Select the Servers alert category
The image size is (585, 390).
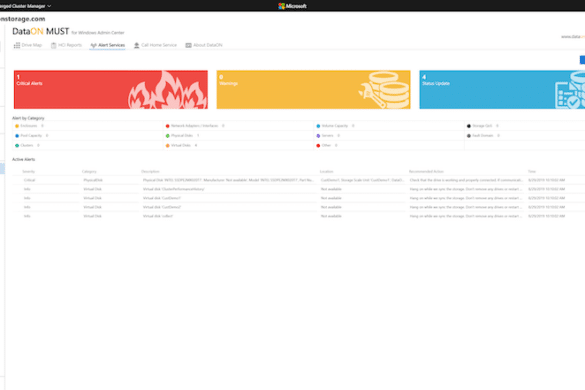pos(328,136)
